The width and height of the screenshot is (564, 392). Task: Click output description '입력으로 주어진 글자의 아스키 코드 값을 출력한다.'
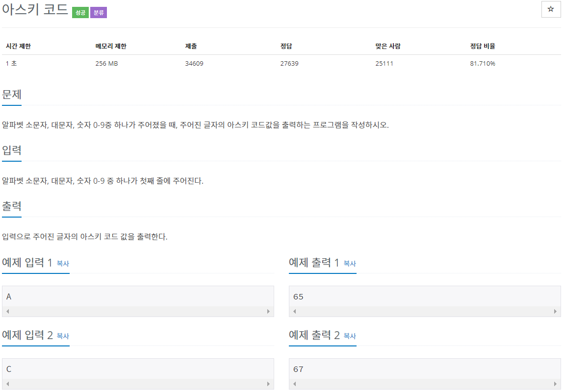tap(84, 237)
